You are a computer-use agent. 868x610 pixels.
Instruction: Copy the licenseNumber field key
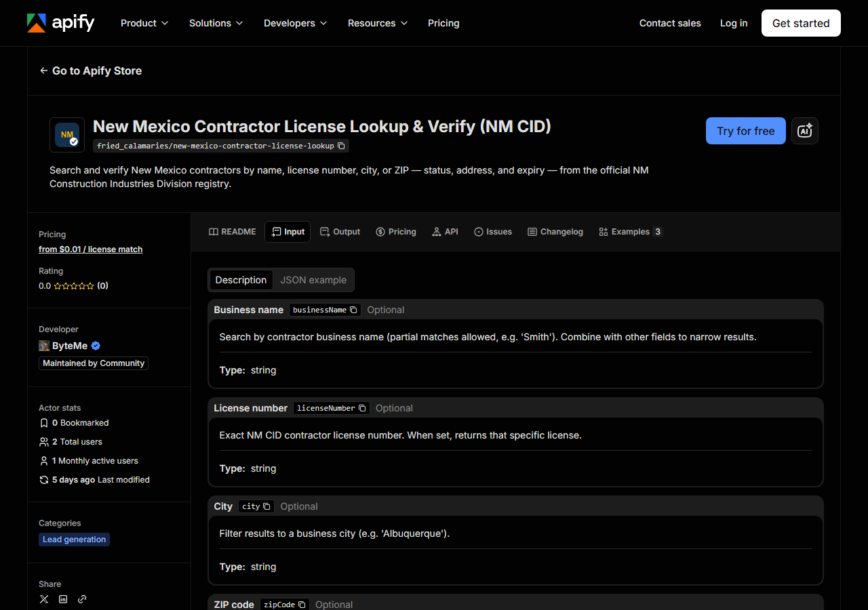point(362,408)
